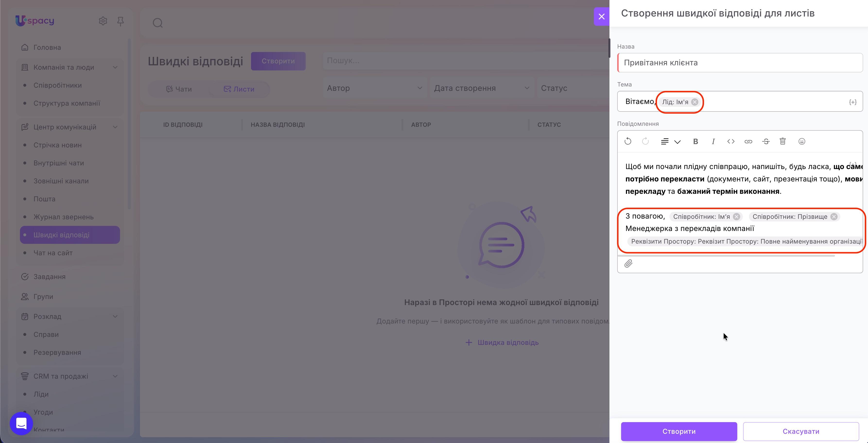Click '+ Швидка відповідь' link
This screenshot has height=443, width=868.
pos(502,342)
